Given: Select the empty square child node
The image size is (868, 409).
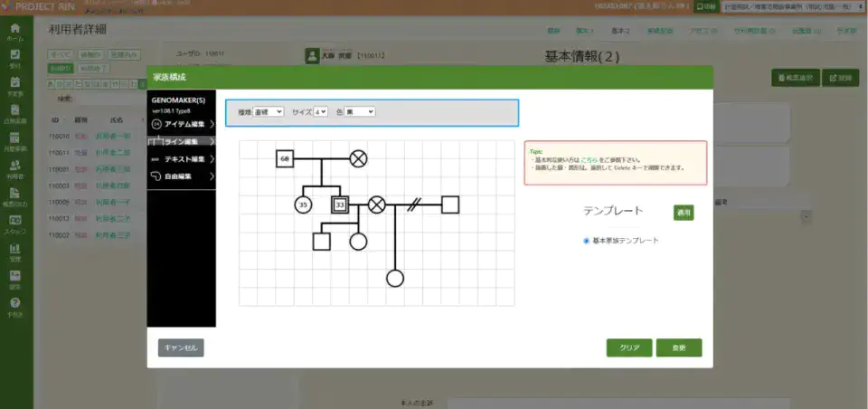Looking at the screenshot, I should point(322,242).
